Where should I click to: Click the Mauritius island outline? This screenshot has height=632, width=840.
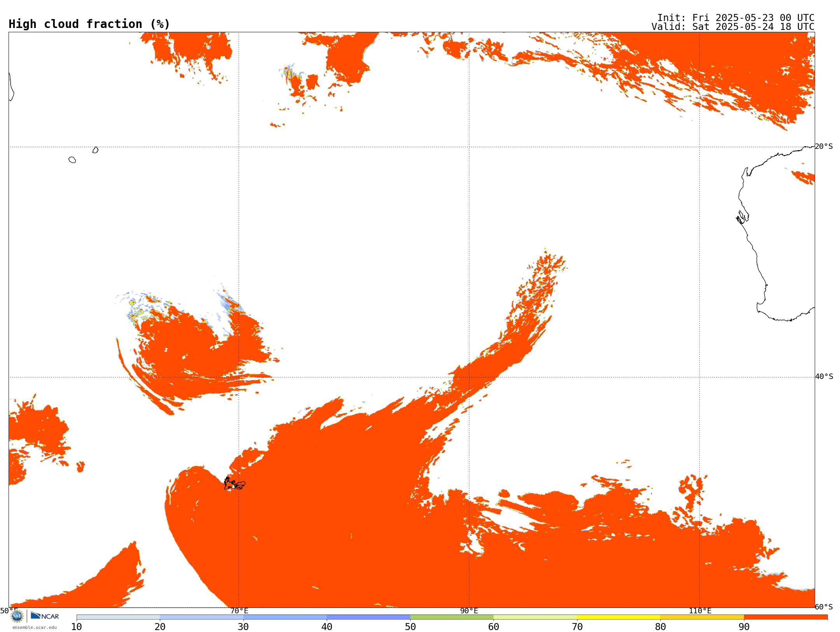(x=95, y=150)
